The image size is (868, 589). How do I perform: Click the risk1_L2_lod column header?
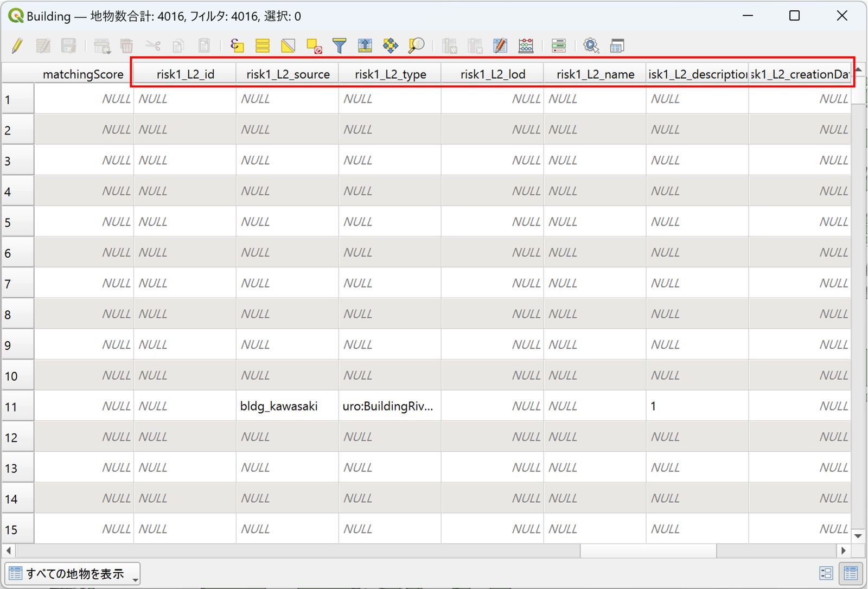[x=493, y=74]
